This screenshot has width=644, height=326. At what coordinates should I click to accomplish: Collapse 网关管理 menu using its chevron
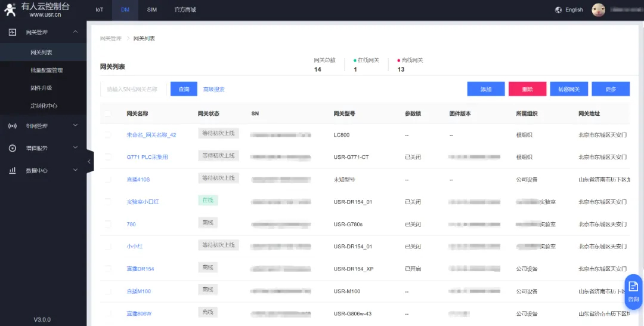(75, 32)
